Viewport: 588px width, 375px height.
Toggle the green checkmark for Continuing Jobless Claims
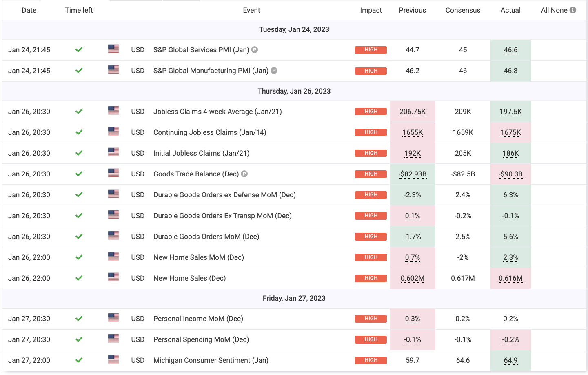coord(79,131)
